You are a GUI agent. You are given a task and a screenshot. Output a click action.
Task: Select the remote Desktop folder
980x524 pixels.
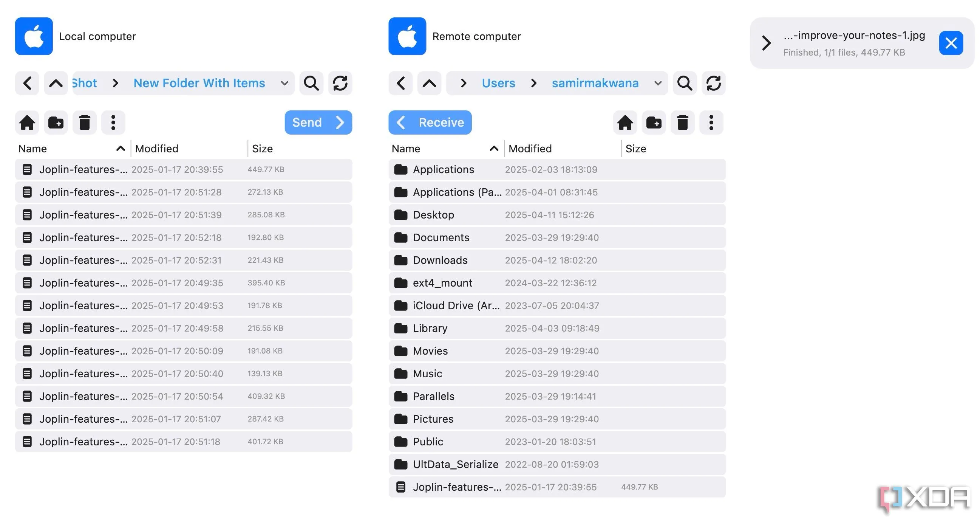(x=557, y=215)
